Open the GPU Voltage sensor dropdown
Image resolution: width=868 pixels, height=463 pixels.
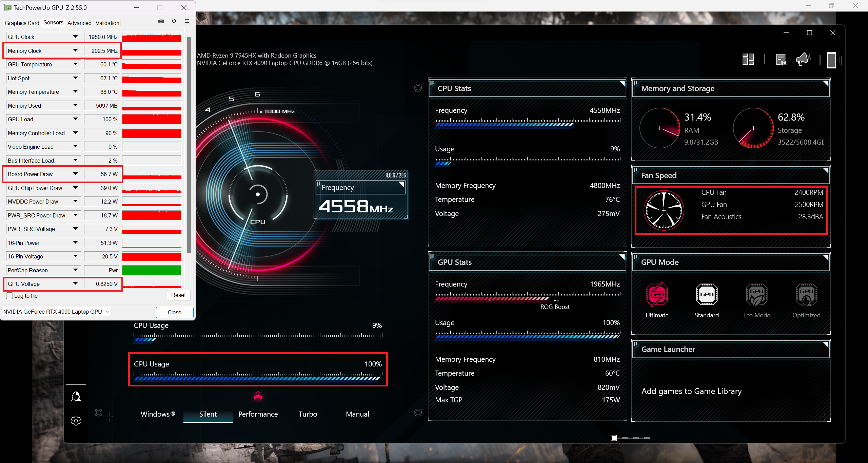pyautogui.click(x=75, y=283)
